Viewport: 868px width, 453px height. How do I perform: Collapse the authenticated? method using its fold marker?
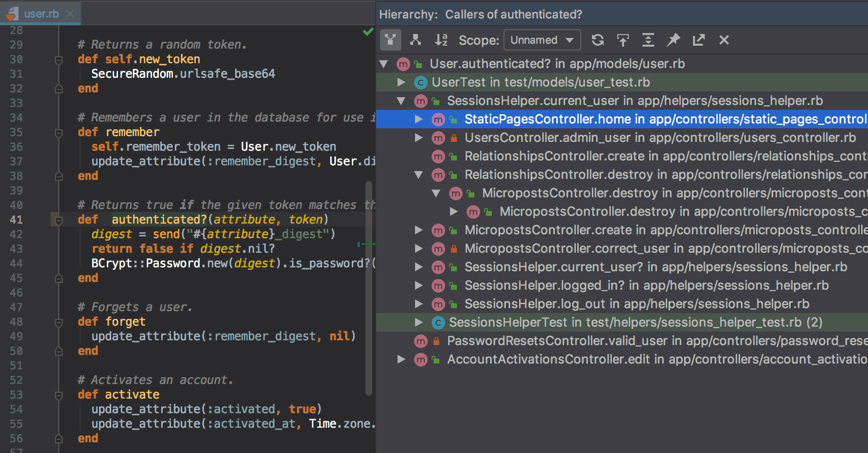[59, 220]
